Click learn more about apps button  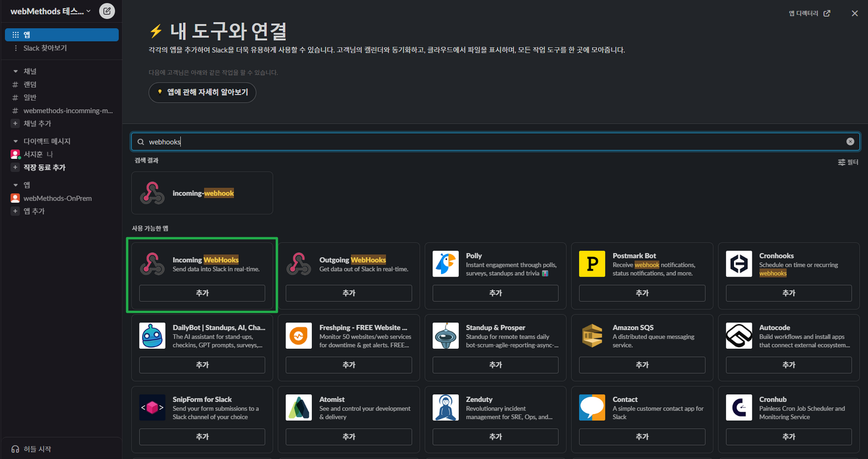(202, 92)
